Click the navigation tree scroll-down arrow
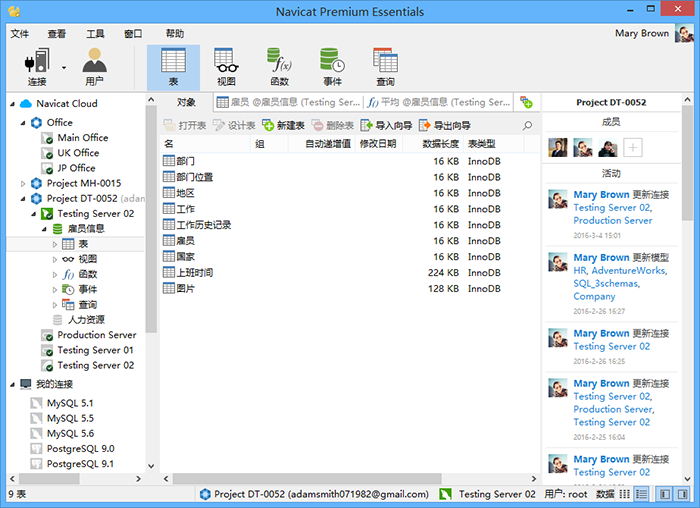 (x=151, y=466)
